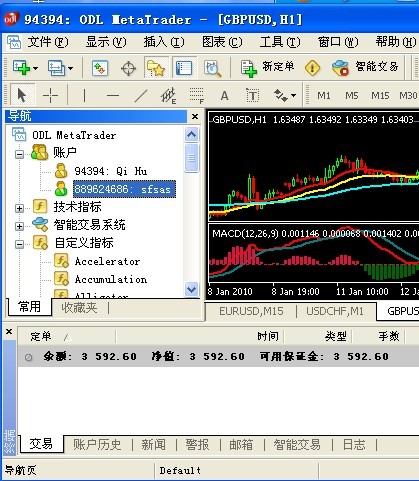The width and height of the screenshot is (419, 481).
Task: Toggle the Data Window crosshair-circle icon
Action: click(x=128, y=68)
